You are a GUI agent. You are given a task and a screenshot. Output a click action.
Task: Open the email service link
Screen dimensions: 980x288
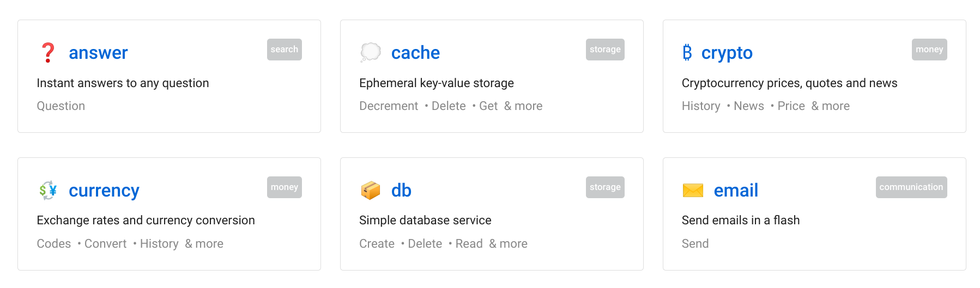(736, 191)
